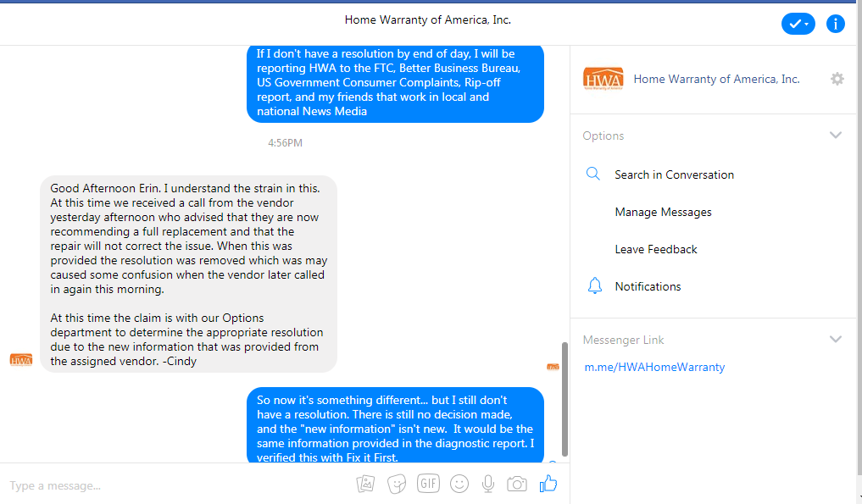Click the Home Warranty of America header title
The height and width of the screenshot is (504, 862).
[x=428, y=19]
